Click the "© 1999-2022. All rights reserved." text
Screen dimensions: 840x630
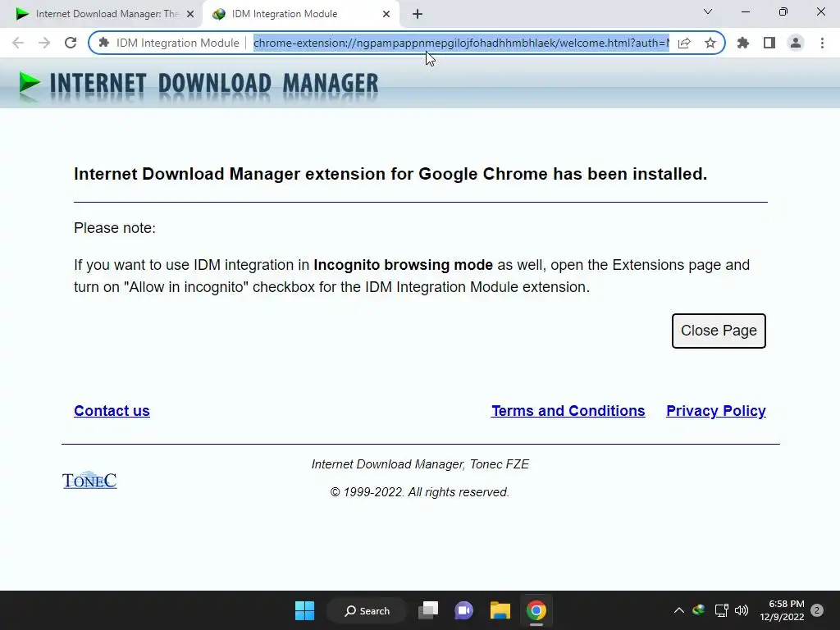(x=420, y=492)
